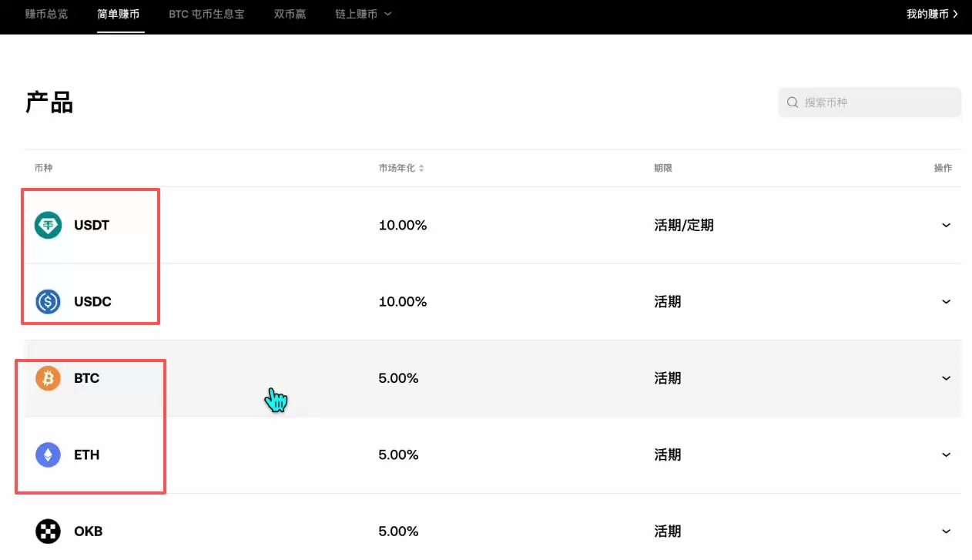This screenshot has width=972, height=560.
Task: Select the 双币赢 menu item
Action: 290,14
